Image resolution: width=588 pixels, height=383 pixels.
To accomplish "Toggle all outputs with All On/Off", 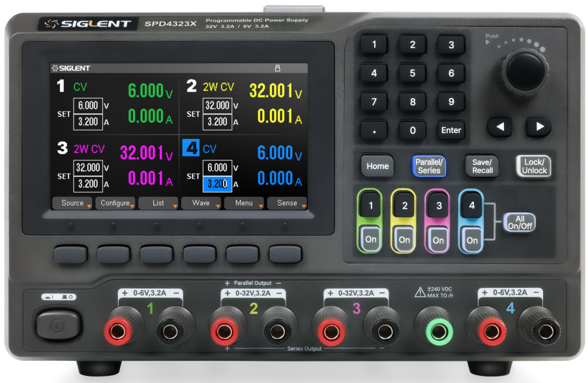I will 520,222.
